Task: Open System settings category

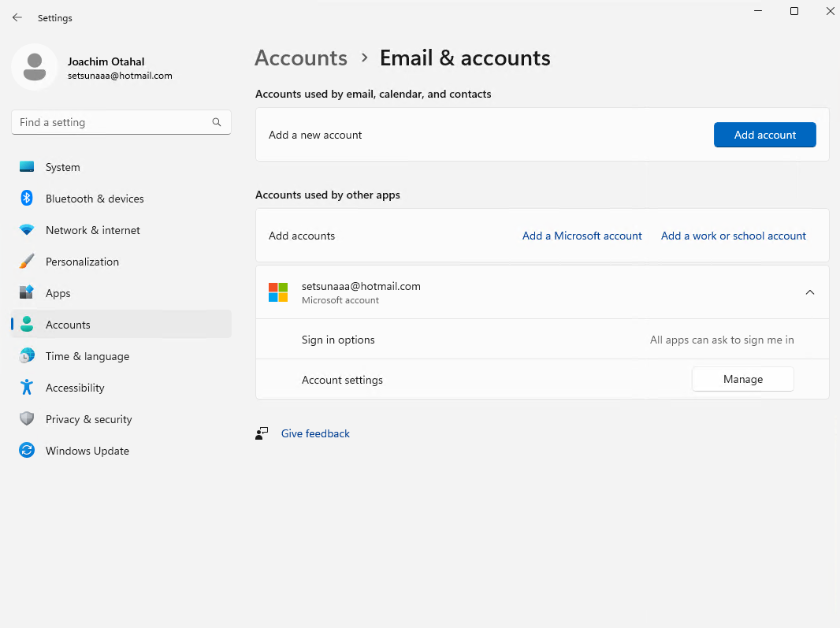Action: pos(121,167)
